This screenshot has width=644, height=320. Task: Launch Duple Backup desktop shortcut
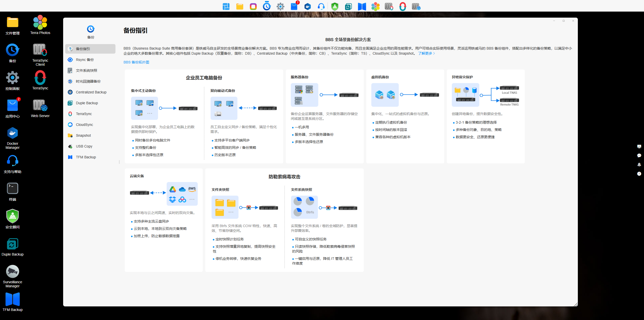tap(13, 247)
